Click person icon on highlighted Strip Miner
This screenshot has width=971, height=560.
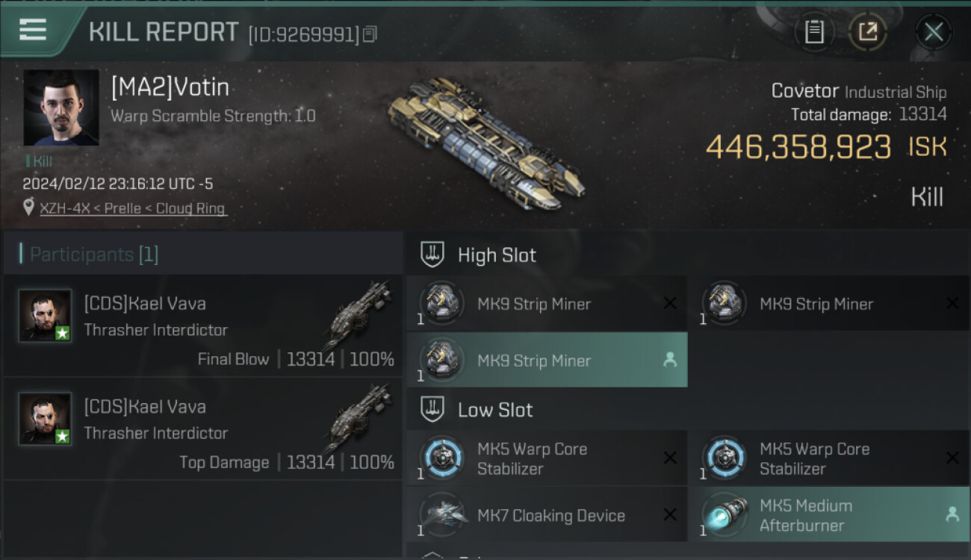(x=670, y=360)
